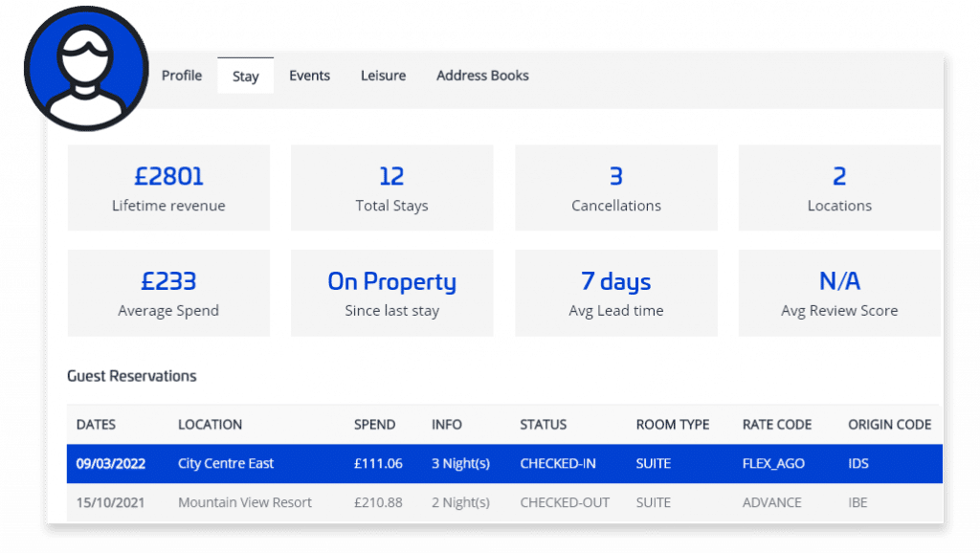Screen dimensions: 980x553
Task: Open the Events tab
Action: coord(309,76)
